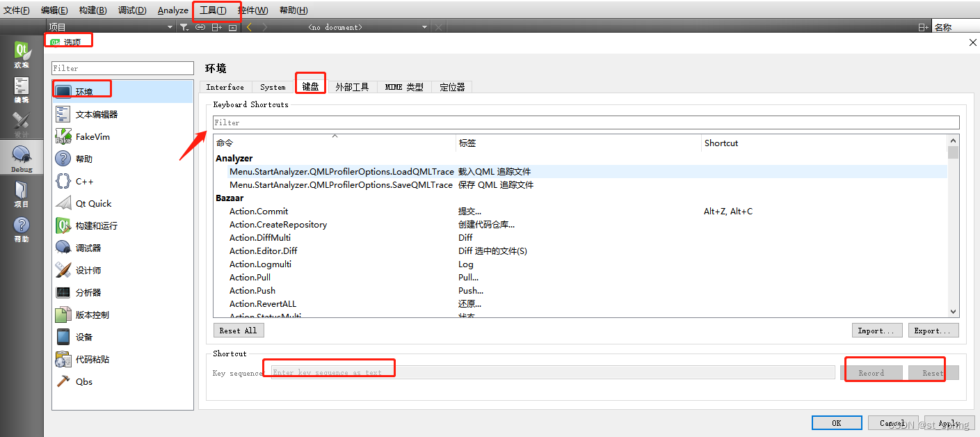
Task: Click the Import... button
Action: [x=878, y=331]
